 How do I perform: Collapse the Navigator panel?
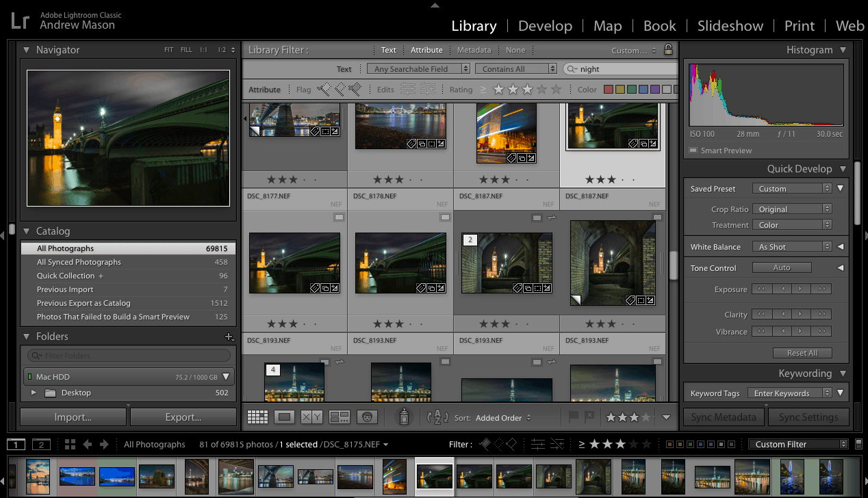point(27,49)
